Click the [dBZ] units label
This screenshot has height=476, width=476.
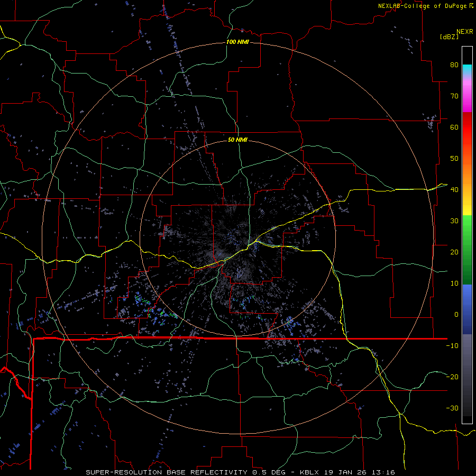[449, 36]
